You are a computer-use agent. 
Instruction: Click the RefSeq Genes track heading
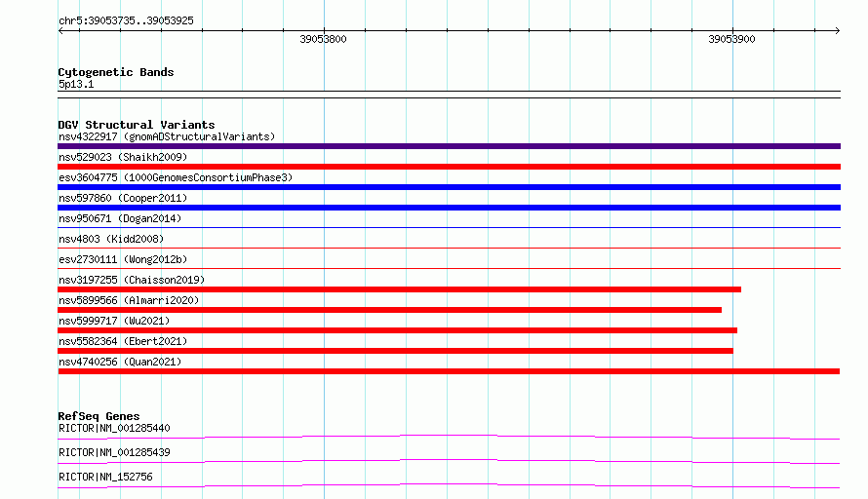pos(99,416)
